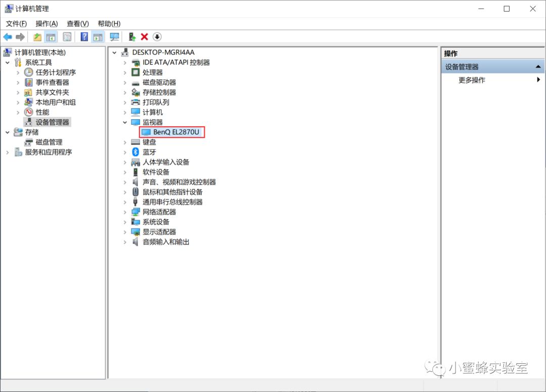The width and height of the screenshot is (546, 392).
Task: Click the 软件设备 icon
Action: point(135,172)
